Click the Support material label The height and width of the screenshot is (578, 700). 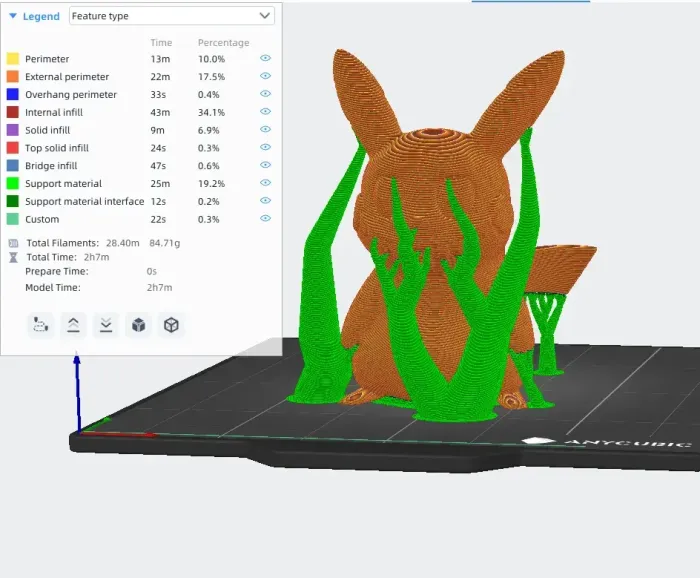click(63, 184)
